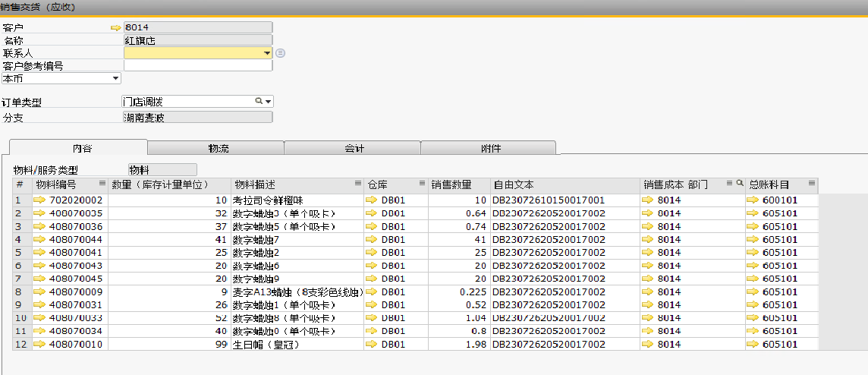
Task: Open the 本币 currency dropdown
Action: [x=115, y=77]
